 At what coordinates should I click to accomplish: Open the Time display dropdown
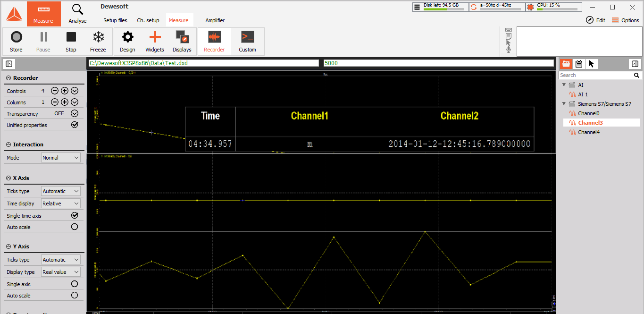click(x=61, y=204)
